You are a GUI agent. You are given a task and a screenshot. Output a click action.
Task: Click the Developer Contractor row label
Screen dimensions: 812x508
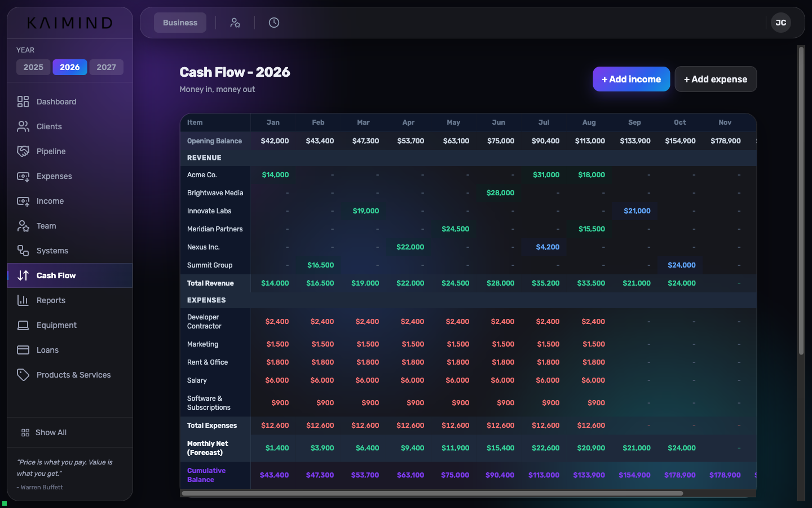[204, 322]
